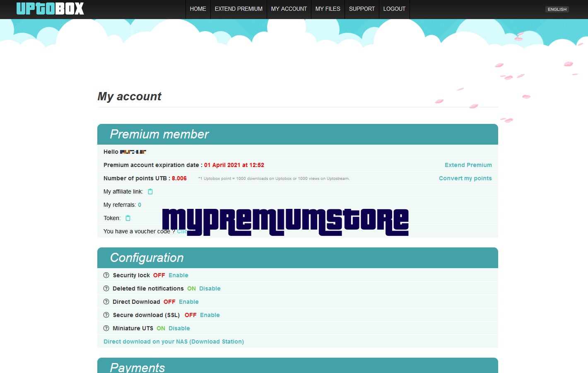
Task: Open help icon for Miniature UTS
Action: coord(106,328)
